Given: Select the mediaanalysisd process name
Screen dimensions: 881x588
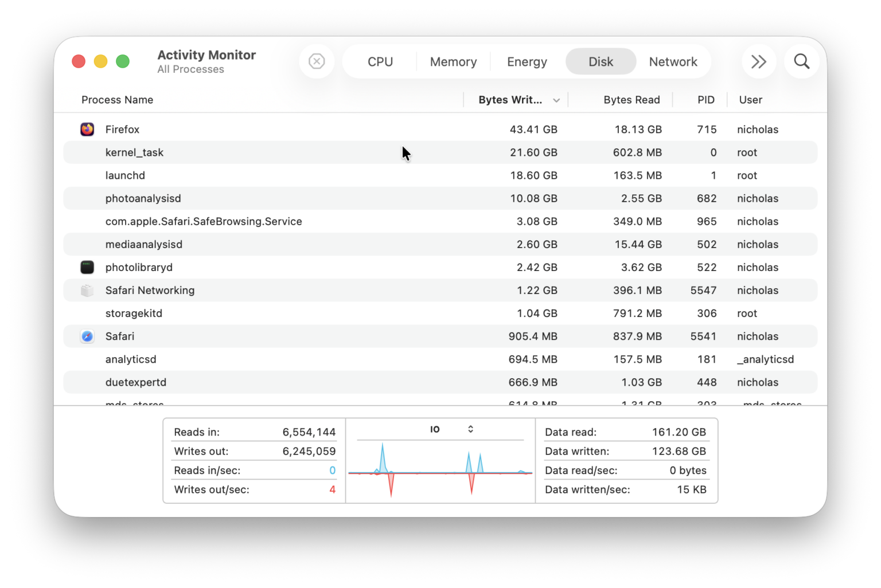Looking at the screenshot, I should (143, 244).
